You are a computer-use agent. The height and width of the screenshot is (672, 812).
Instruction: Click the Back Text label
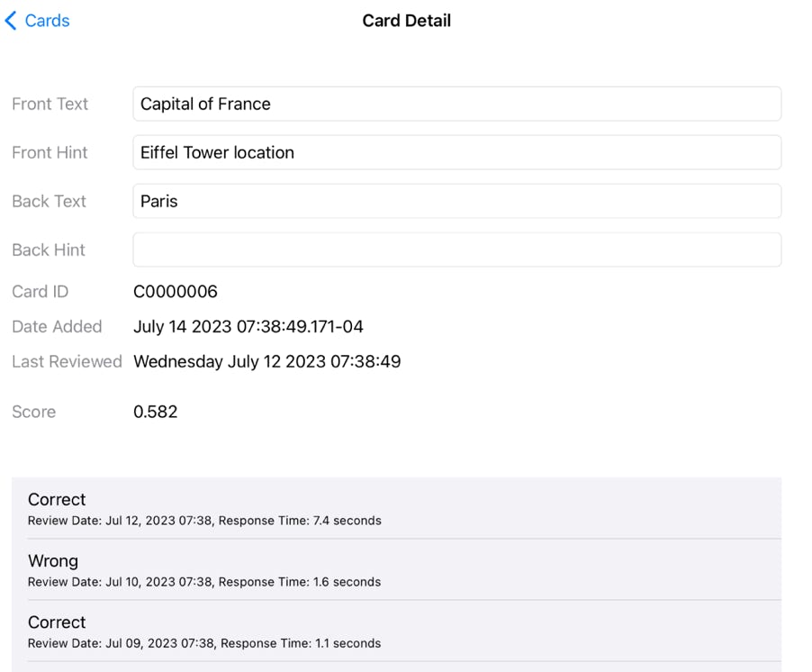pos(50,201)
